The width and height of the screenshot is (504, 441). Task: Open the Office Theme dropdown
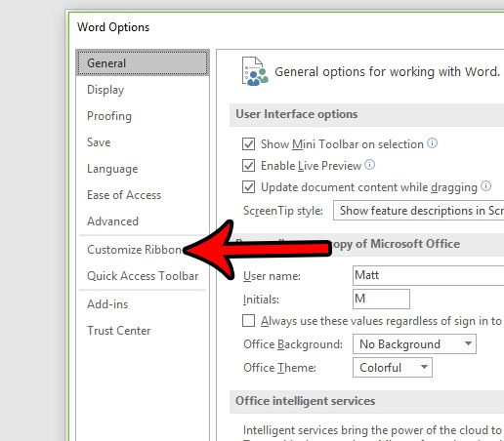[393, 368]
